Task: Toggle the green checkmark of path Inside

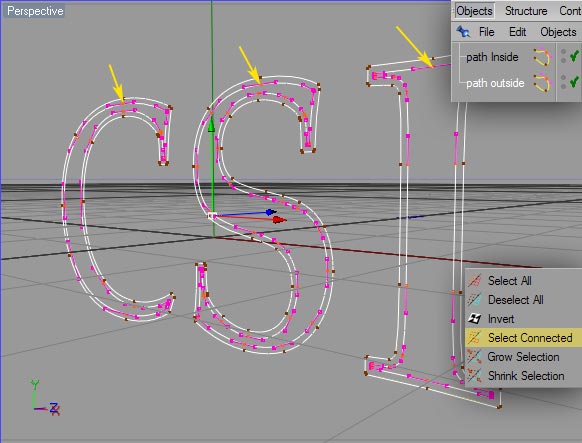Action: (574, 56)
